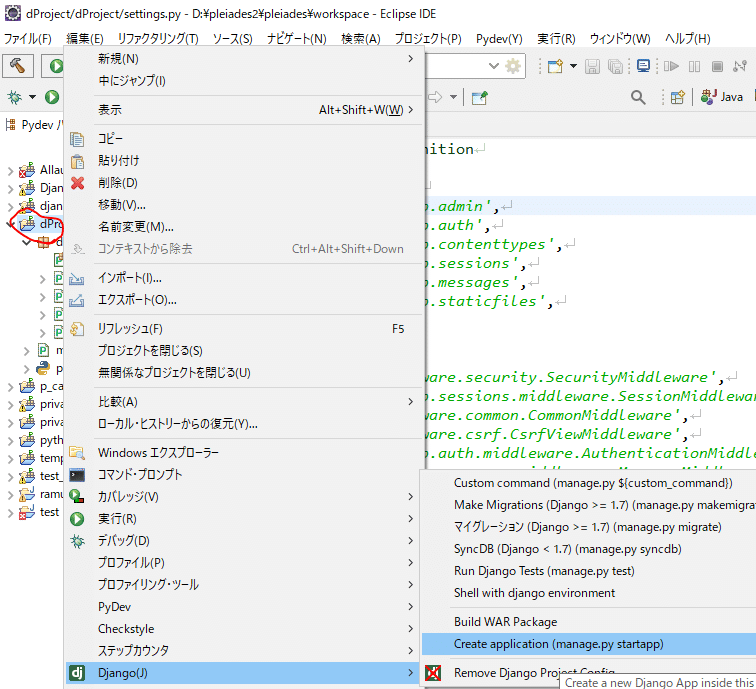Open the PyDev submenu
Image resolution: width=756 pixels, height=689 pixels.
[x=244, y=607]
